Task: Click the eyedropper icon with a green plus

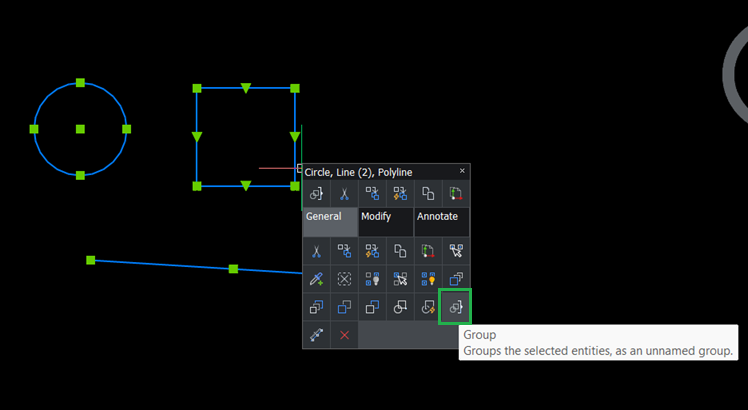Action: point(316,279)
